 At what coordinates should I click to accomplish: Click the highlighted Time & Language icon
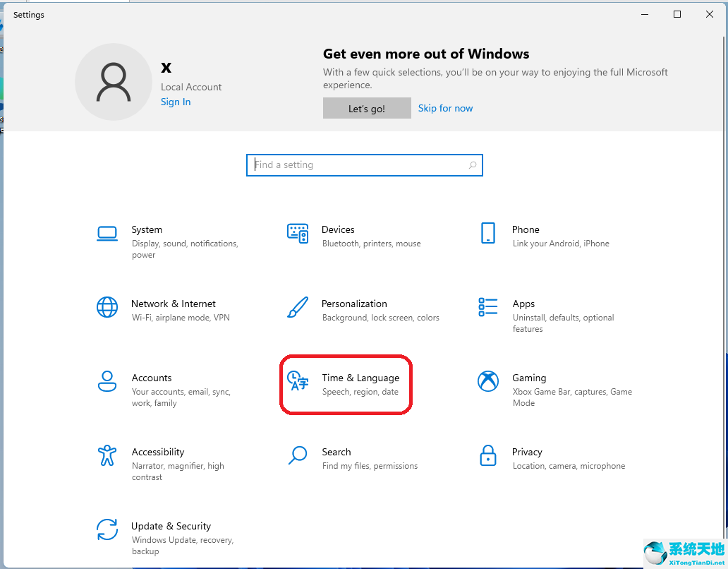[x=297, y=381]
